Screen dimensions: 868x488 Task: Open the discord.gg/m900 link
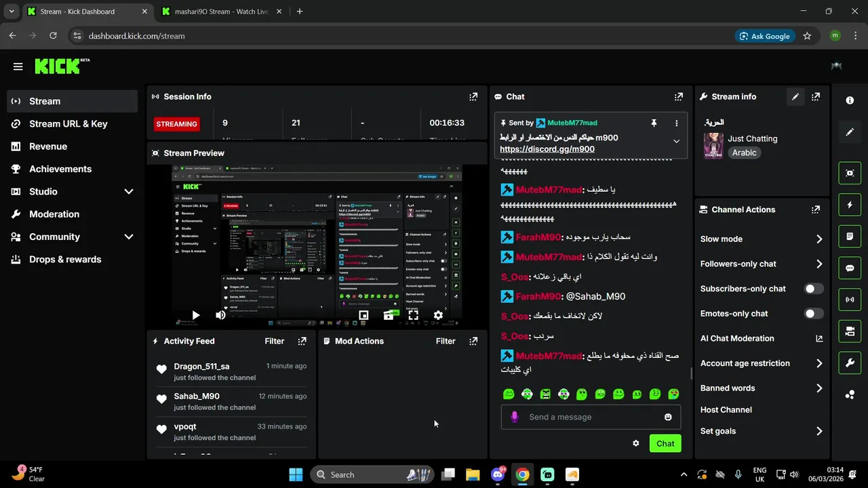[547, 149]
